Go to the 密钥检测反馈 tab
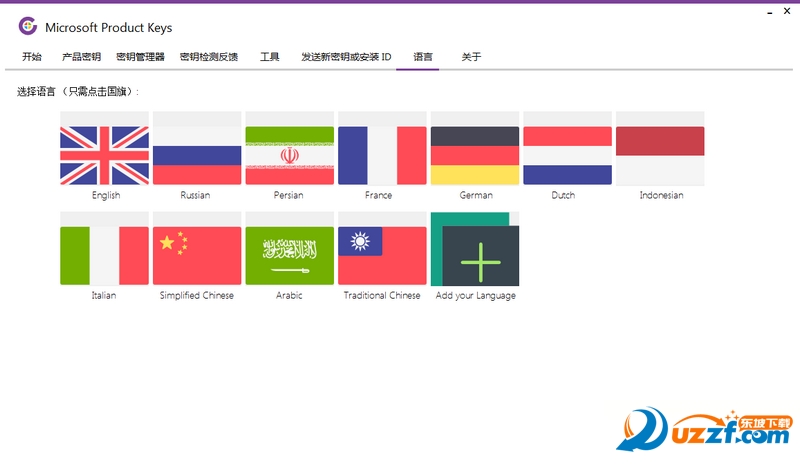Viewport: 800px width, 468px height. pos(209,57)
